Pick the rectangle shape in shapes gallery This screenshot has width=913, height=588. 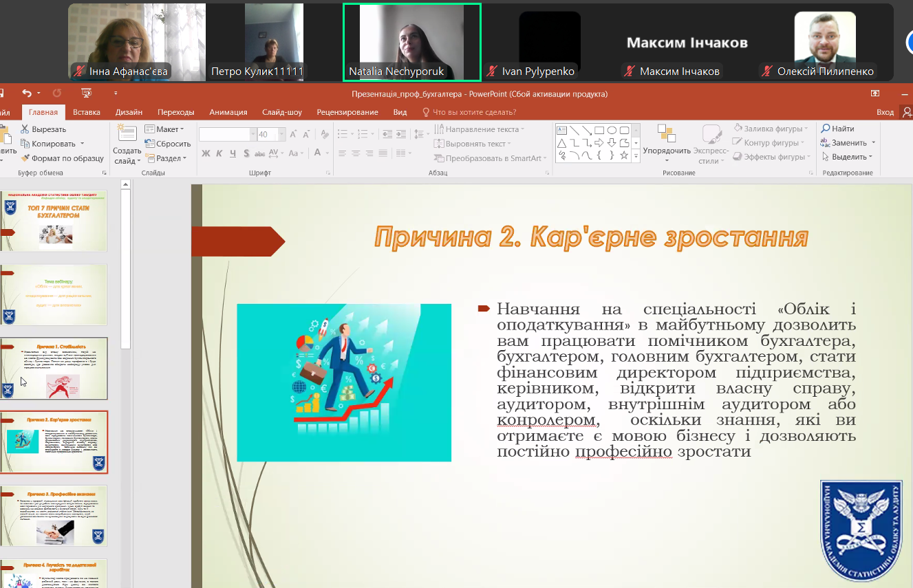[x=599, y=130]
